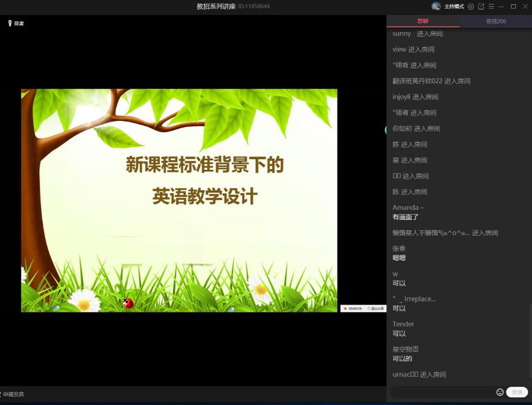Image resolution: width=532 pixels, height=405 pixels.
Task: Open the hamburger menu in title bar
Action: click(491, 7)
